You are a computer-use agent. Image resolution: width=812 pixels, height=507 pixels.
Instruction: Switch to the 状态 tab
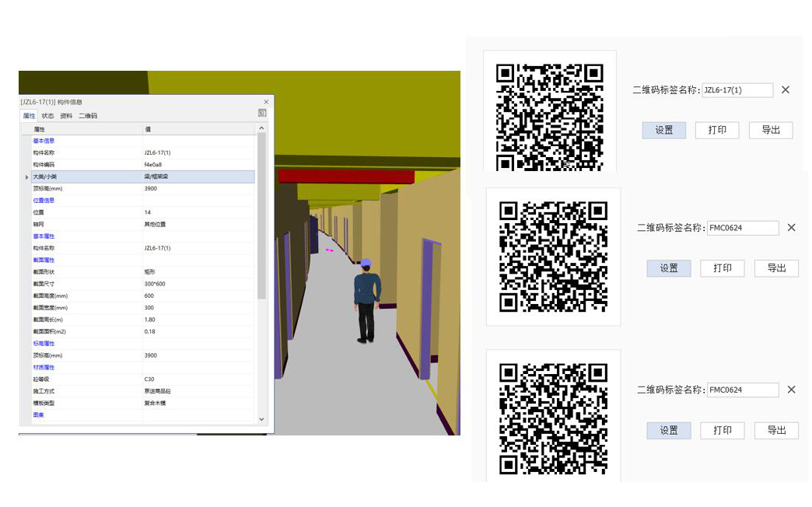47,116
